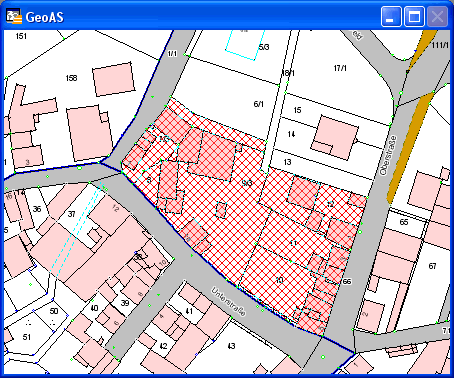Click parcel 151 in top-left corner
This screenshot has height=378, width=454.
[21, 36]
